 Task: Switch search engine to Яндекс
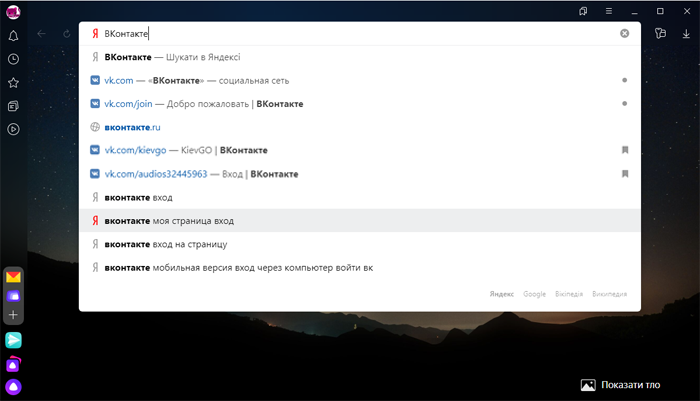pos(501,294)
